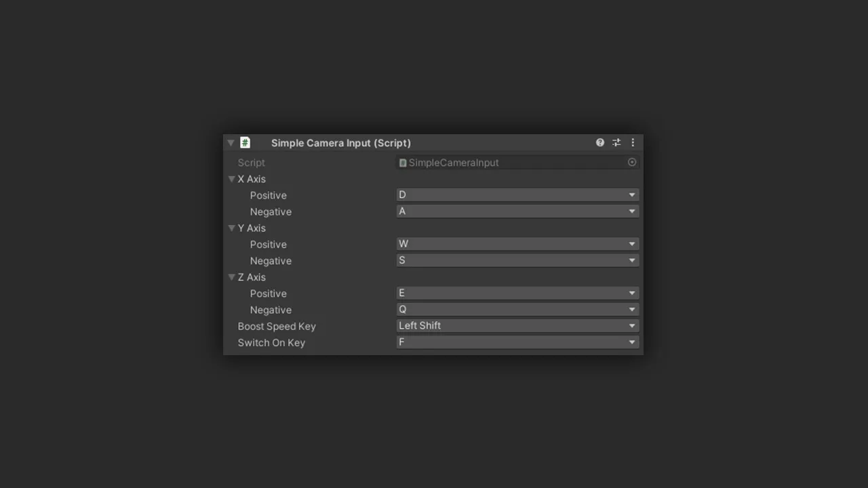Open the component help reference icon

pyautogui.click(x=600, y=143)
